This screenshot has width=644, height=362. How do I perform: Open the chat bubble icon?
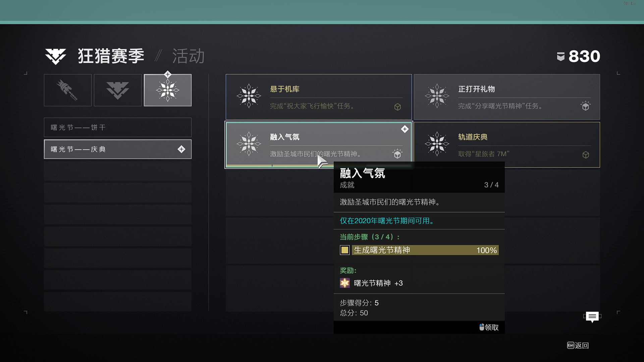[x=592, y=316]
